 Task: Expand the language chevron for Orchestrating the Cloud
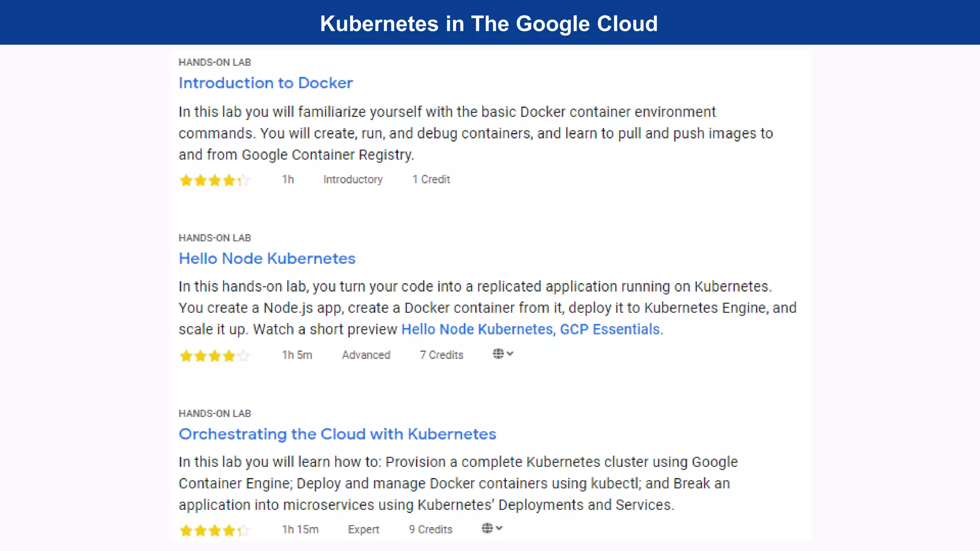point(499,528)
